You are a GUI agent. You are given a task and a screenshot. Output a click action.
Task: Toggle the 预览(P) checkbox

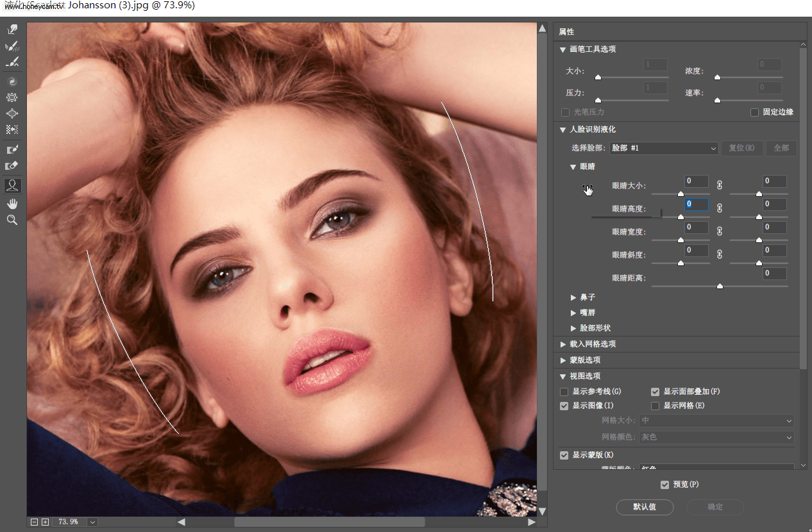pos(664,485)
